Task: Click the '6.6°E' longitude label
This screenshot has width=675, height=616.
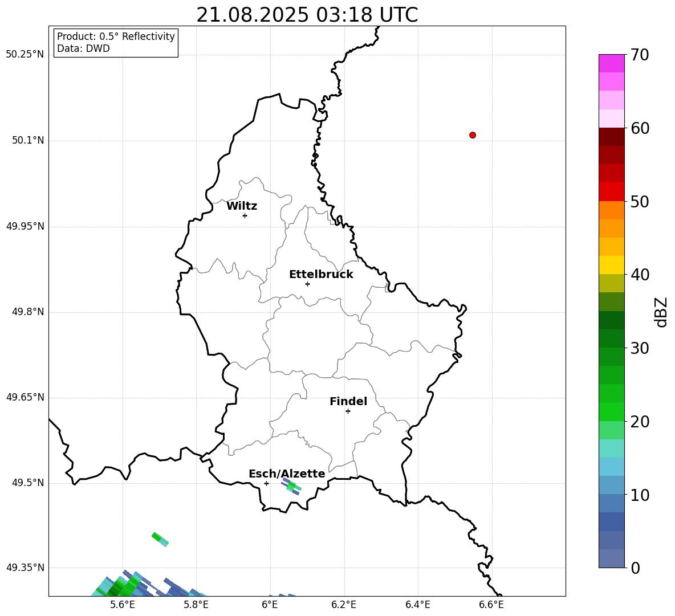Action: pyautogui.click(x=491, y=605)
